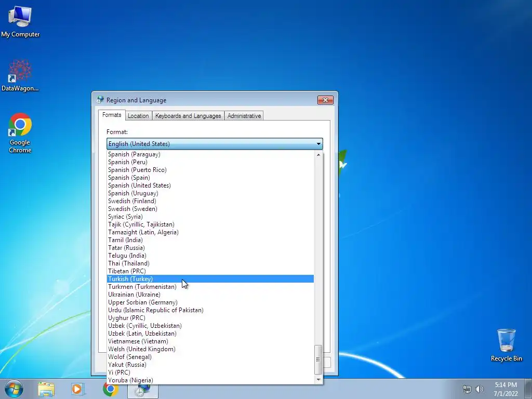Collapse the Format combo box arrow

[318, 144]
